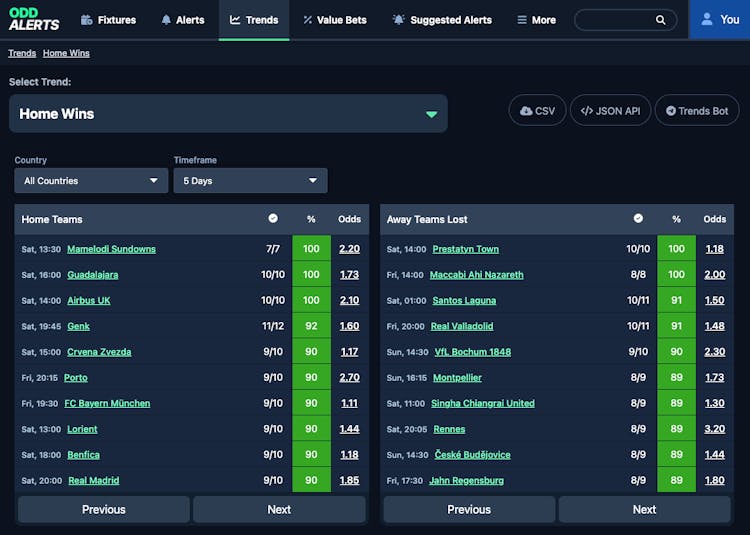The height and width of the screenshot is (535, 750).
Task: Open Genk team link
Action: pos(78,327)
